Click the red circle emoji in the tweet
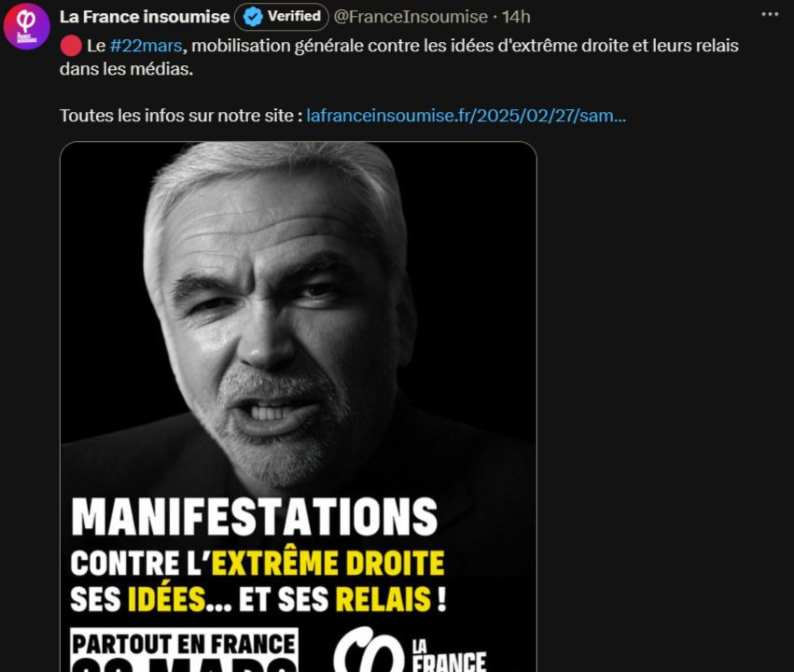This screenshot has width=794, height=672. tap(71, 46)
